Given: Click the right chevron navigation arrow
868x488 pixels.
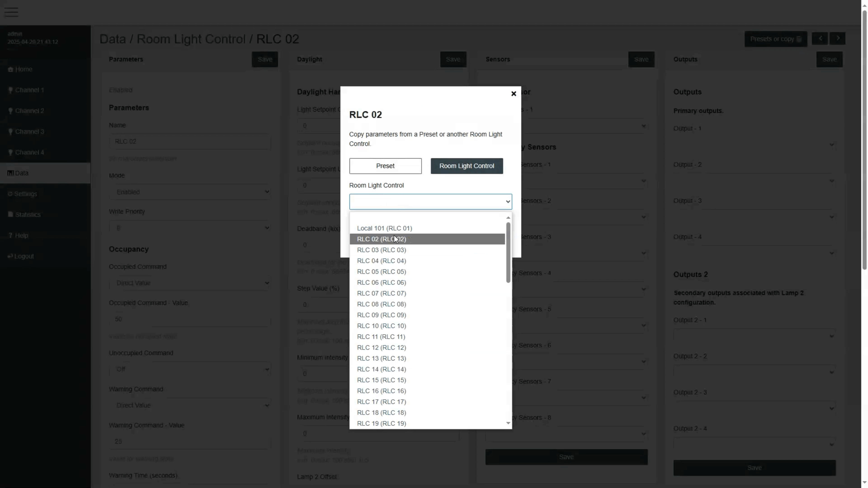Looking at the screenshot, I should 838,38.
